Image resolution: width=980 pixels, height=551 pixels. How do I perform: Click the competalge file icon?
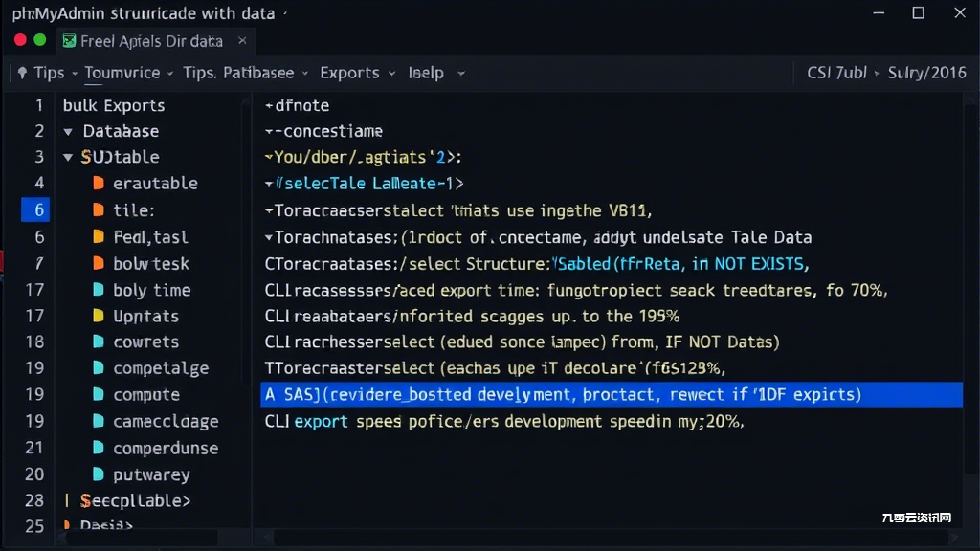click(x=99, y=368)
